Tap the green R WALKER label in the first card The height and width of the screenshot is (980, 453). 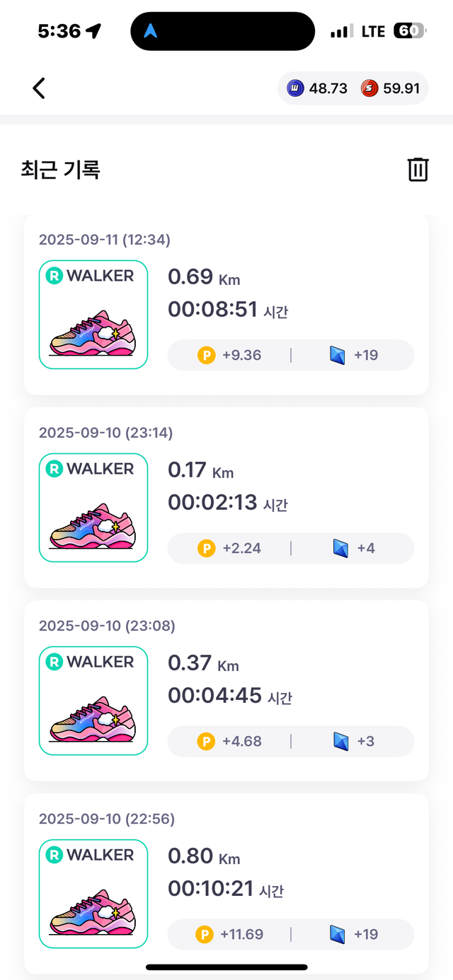coord(90,276)
